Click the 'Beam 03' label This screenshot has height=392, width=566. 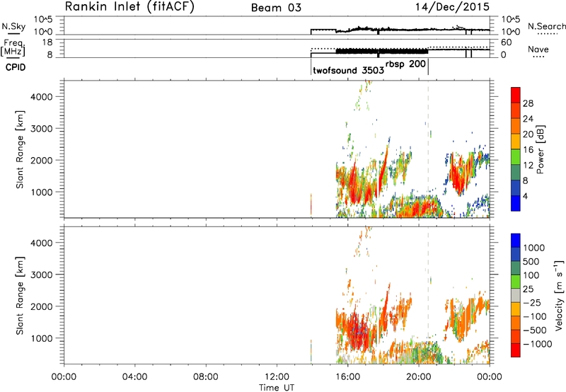coord(276,8)
